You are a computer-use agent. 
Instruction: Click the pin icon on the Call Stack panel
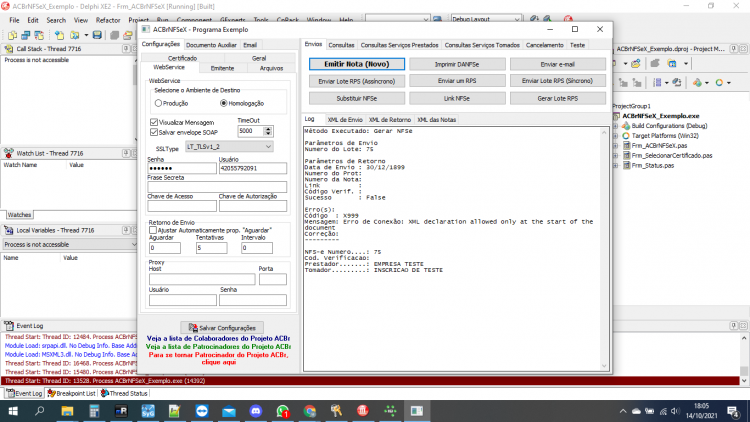tap(126, 49)
